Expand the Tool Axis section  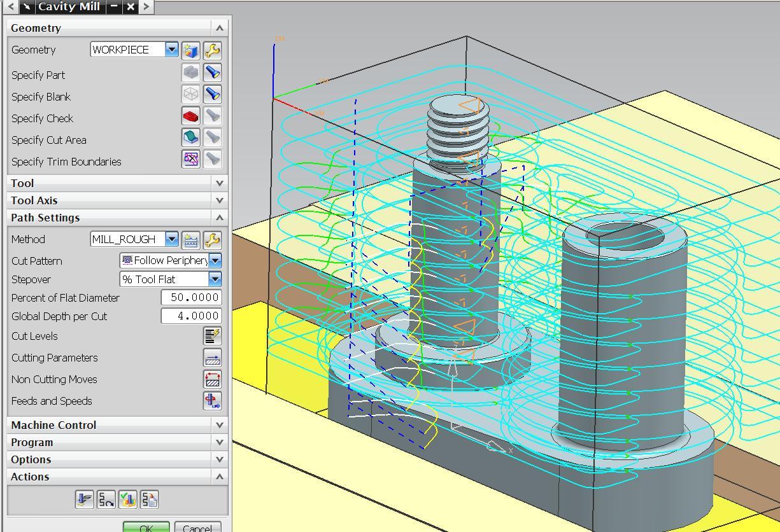pos(220,200)
